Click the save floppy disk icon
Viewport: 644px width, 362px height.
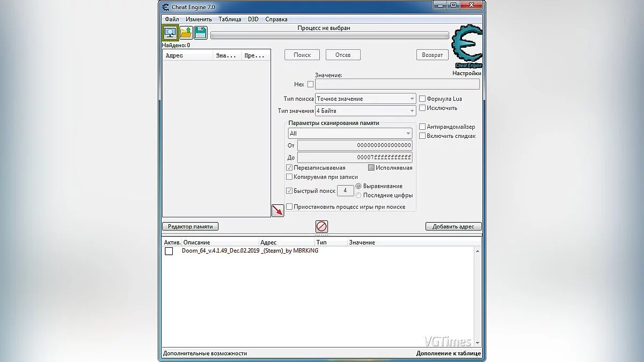point(201,33)
